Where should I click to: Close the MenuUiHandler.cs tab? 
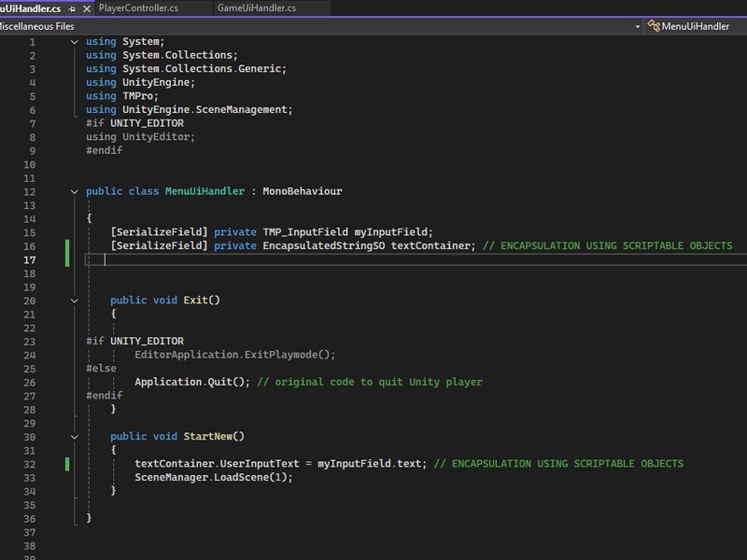pos(87,8)
